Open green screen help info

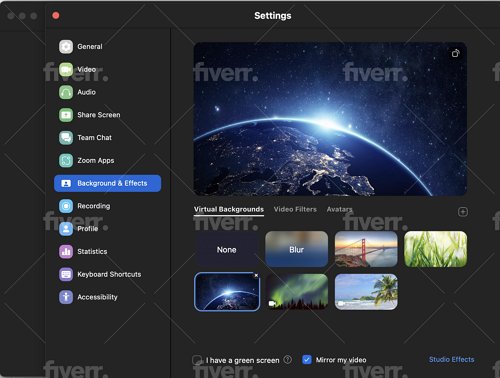(x=287, y=360)
